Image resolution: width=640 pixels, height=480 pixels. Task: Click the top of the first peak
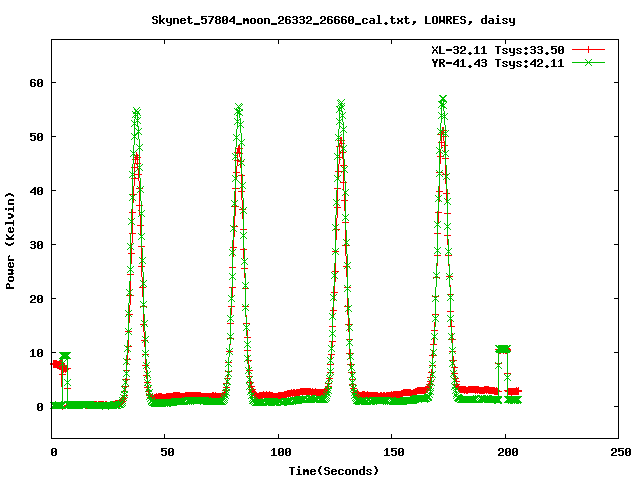point(137,112)
